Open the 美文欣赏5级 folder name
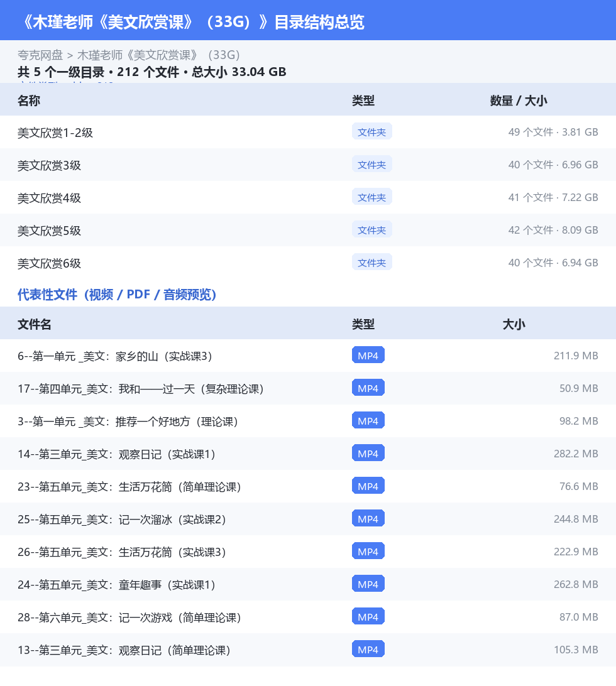 point(50,231)
